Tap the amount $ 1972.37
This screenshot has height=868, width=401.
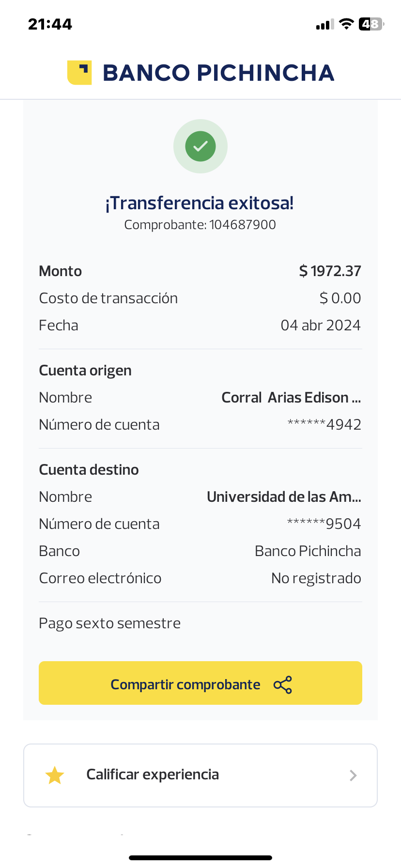pos(330,271)
